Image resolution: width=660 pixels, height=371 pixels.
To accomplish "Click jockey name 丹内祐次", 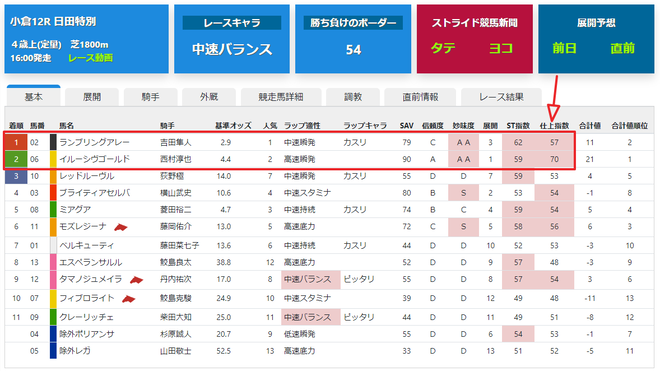I will point(176,279).
